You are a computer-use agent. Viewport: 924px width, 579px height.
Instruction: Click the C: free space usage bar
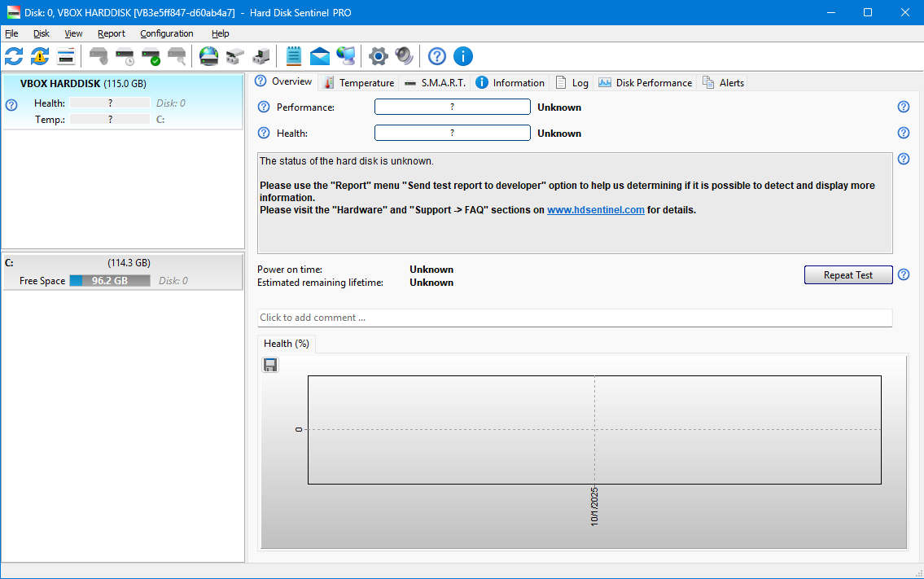click(x=109, y=281)
